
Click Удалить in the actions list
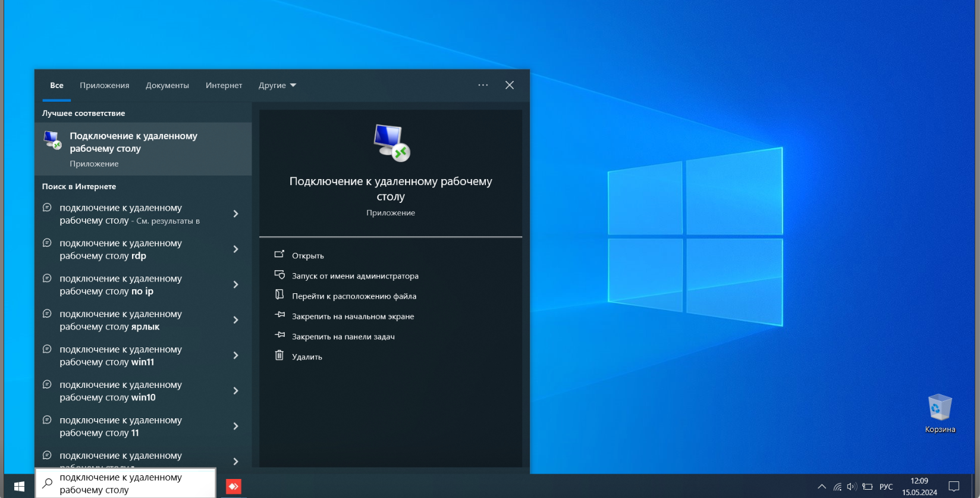[x=307, y=357]
